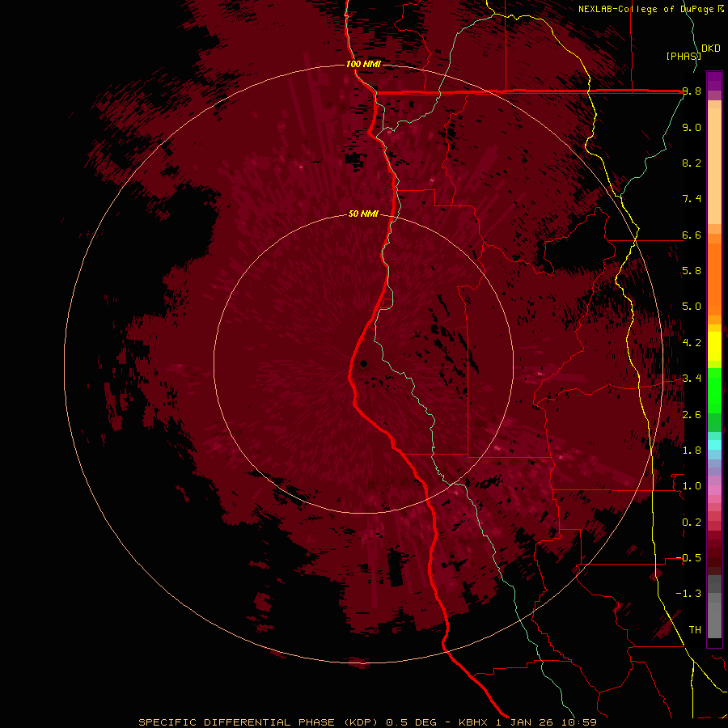Click the 9.0 value on the color scale

pos(692,127)
